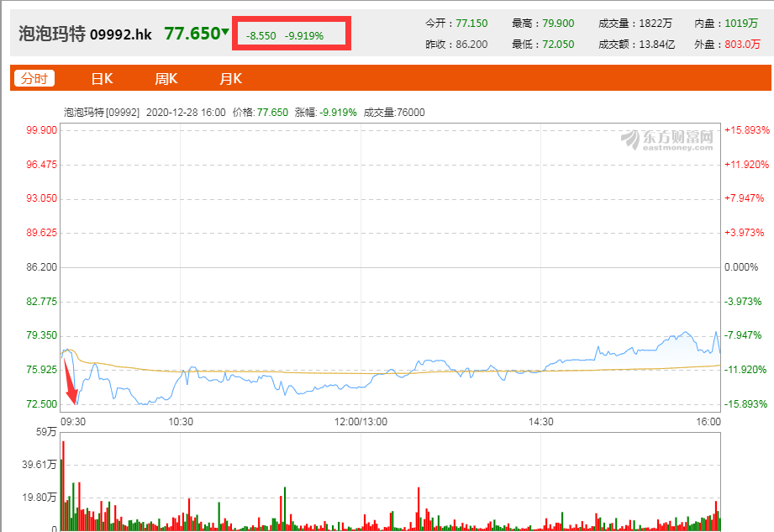Viewport: 774px width, 532px height.
Task: Click the 价格:77.650 label above chart
Action: tap(261, 113)
